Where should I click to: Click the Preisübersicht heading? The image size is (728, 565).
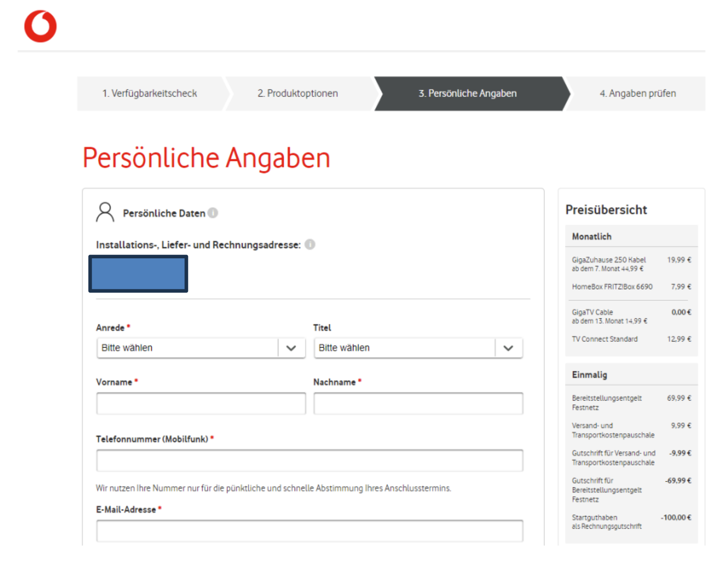(x=606, y=210)
